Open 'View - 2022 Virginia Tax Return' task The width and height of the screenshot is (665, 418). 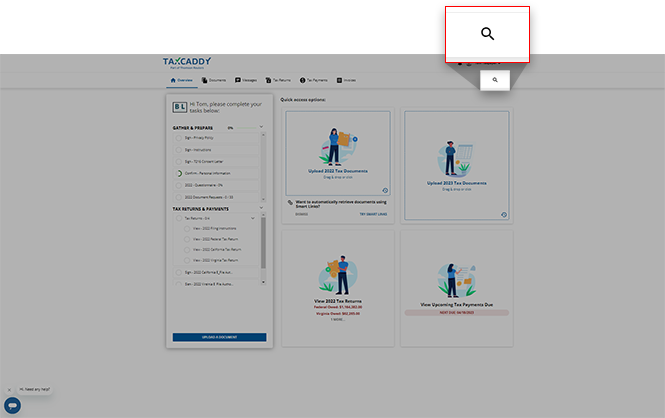tap(215, 260)
